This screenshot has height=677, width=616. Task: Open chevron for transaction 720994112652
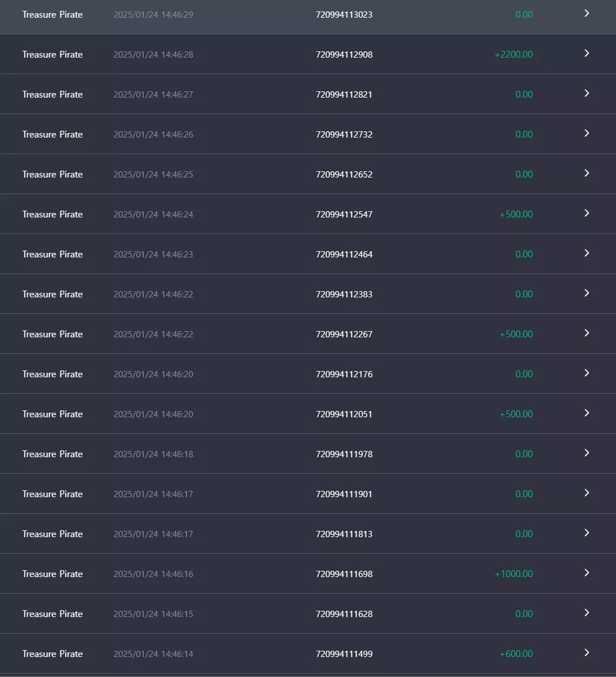click(x=587, y=173)
